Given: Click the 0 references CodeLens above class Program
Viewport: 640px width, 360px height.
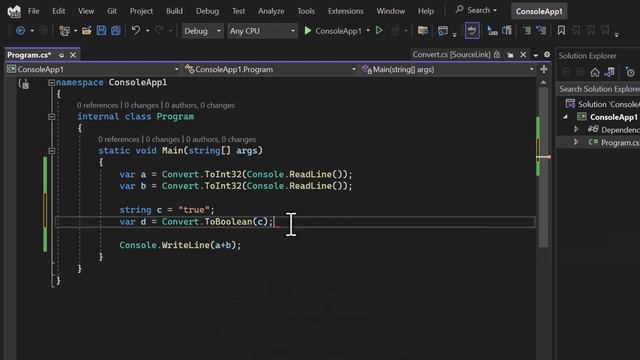Looking at the screenshot, I should 97,105.
